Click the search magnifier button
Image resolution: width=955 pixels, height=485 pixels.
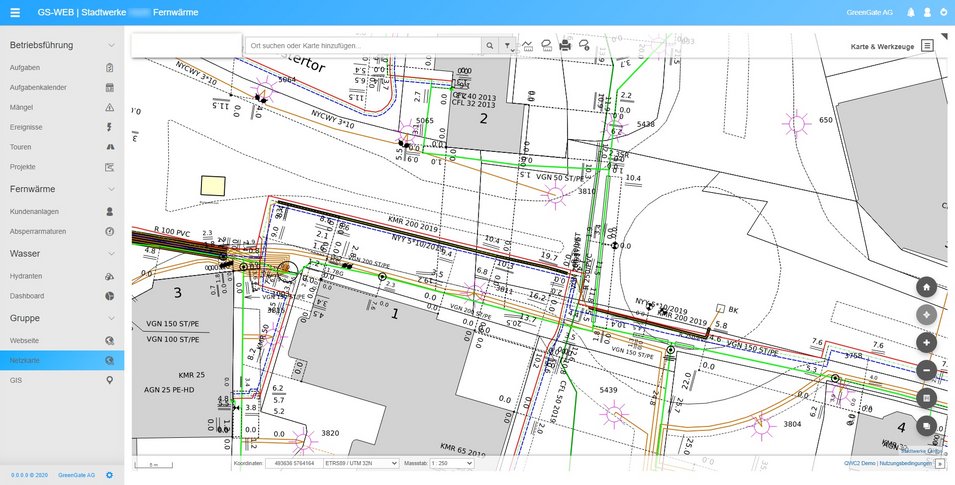click(x=489, y=46)
